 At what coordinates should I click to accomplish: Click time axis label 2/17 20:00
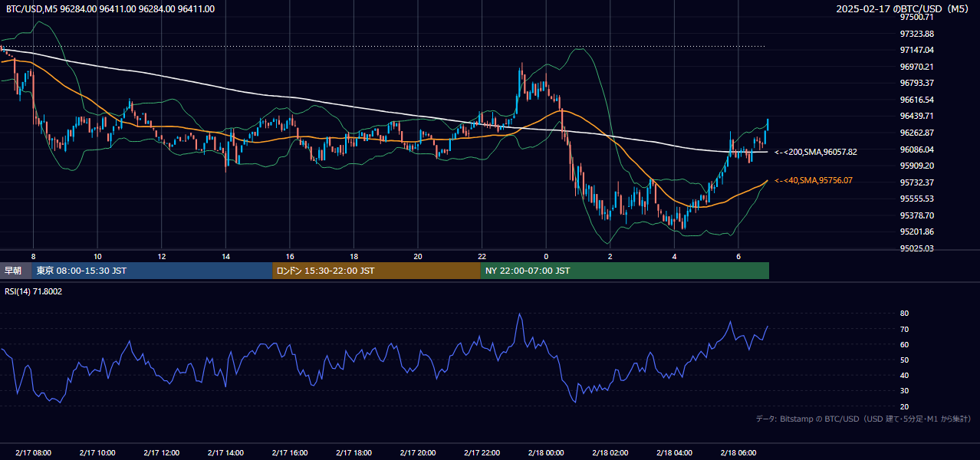[x=418, y=453]
